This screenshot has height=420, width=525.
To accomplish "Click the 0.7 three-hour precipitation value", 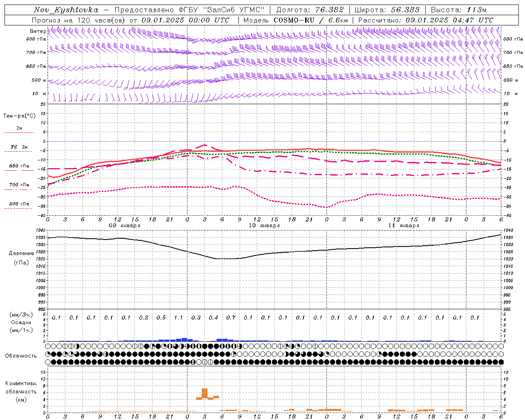I will pos(231,317).
